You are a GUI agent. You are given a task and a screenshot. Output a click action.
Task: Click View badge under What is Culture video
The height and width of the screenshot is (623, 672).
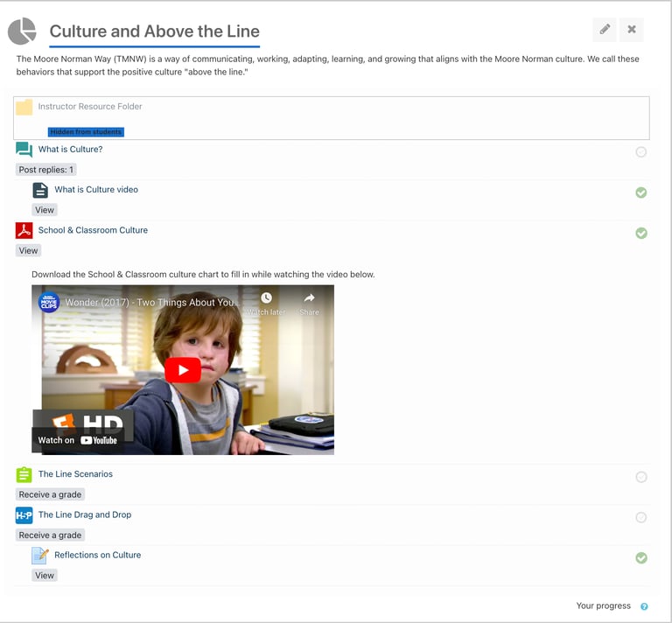[45, 210]
